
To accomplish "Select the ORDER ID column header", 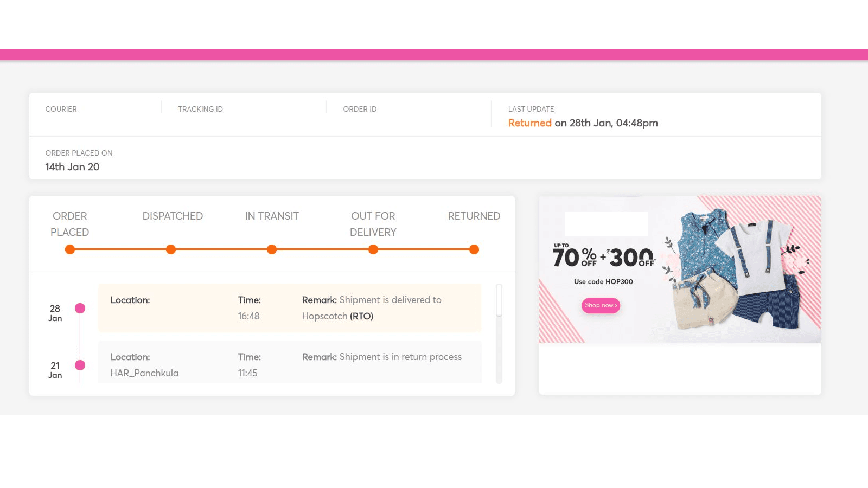I will (x=360, y=109).
